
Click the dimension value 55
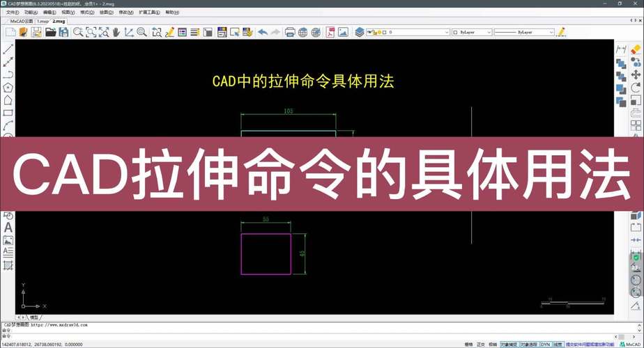pos(266,219)
